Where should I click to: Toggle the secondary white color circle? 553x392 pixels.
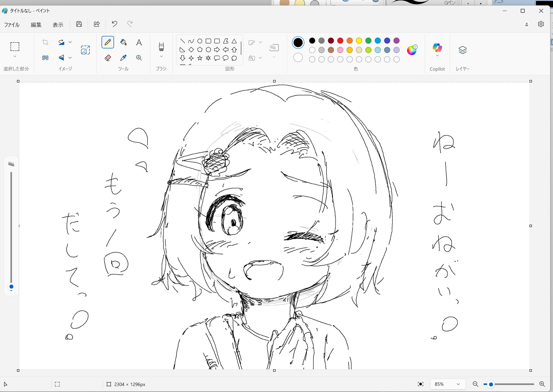298,58
